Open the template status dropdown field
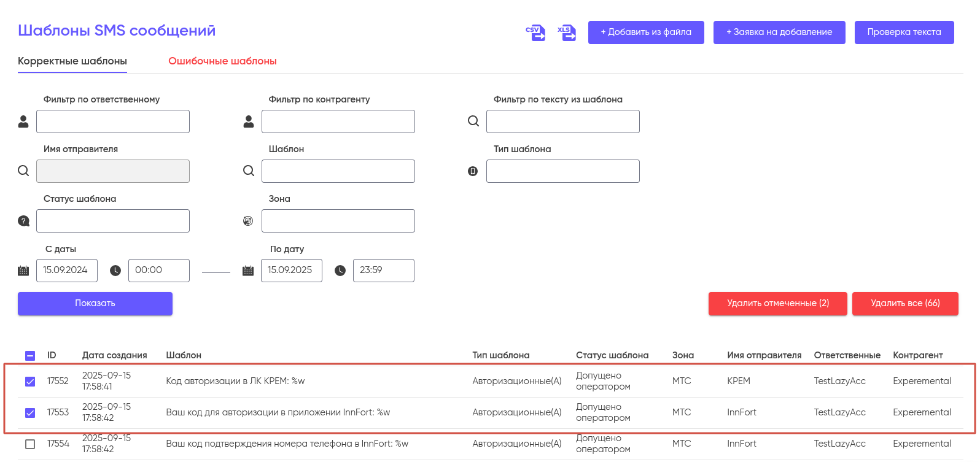 tap(113, 221)
